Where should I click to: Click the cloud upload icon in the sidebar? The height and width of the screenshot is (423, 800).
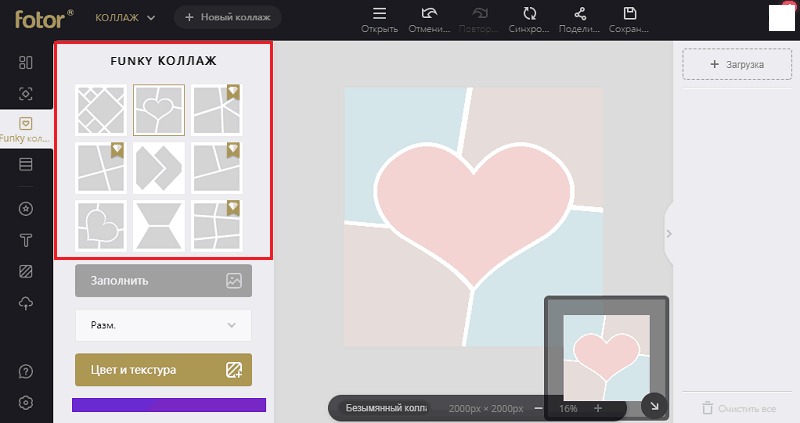pyautogui.click(x=26, y=302)
